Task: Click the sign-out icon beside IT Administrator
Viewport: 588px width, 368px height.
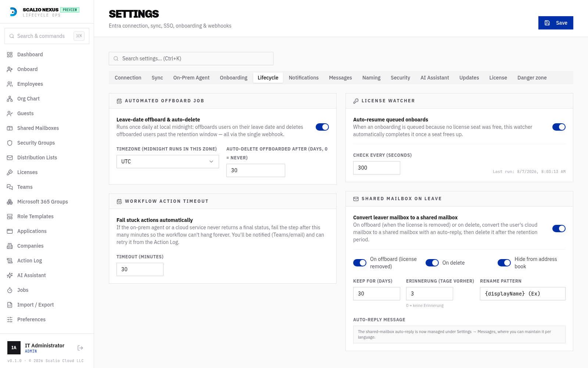Action: click(x=80, y=348)
